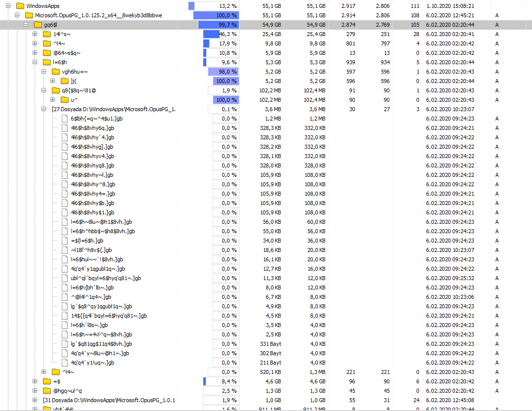Click the gq6$l folder icon
532x411 pixels.
tap(38, 25)
